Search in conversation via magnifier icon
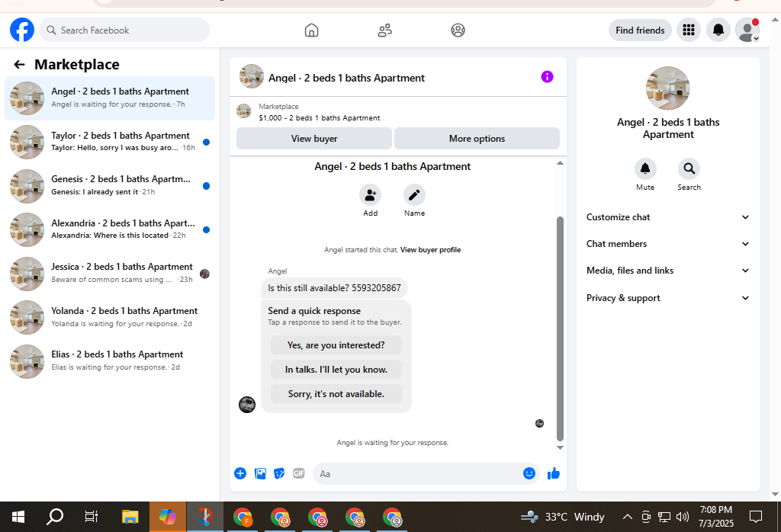This screenshot has height=532, width=781. [x=689, y=168]
